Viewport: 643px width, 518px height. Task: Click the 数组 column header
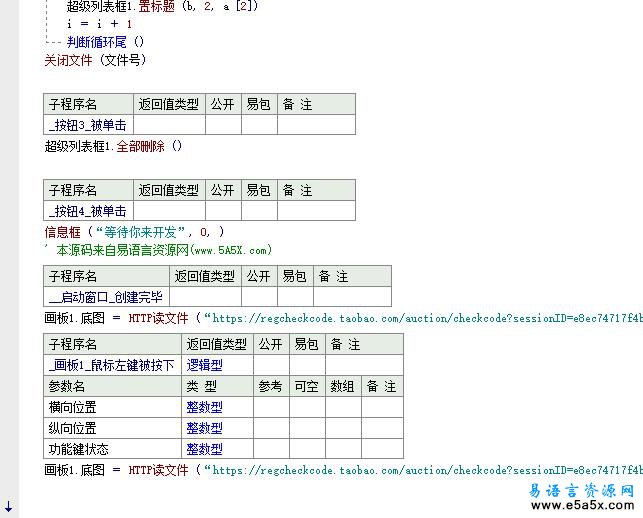pyautogui.click(x=343, y=386)
